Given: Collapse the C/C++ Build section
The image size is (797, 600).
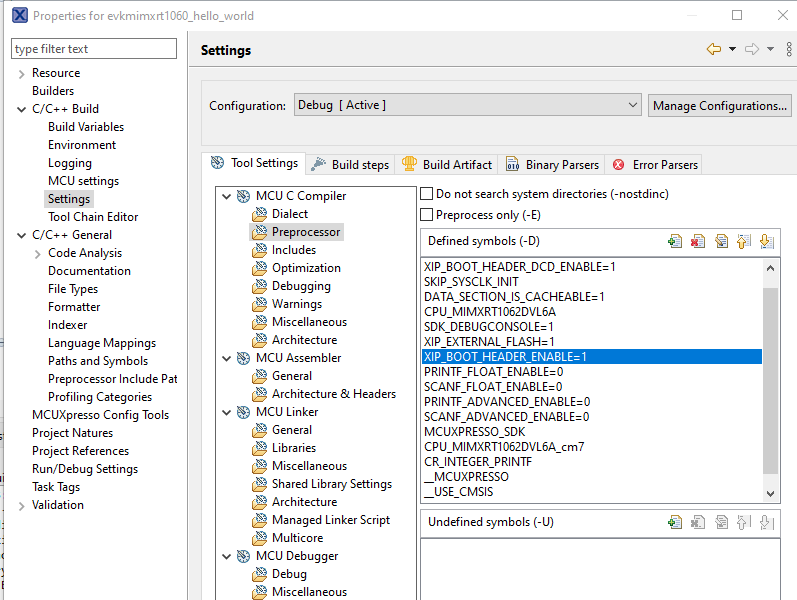Looking at the screenshot, I should click(22, 109).
